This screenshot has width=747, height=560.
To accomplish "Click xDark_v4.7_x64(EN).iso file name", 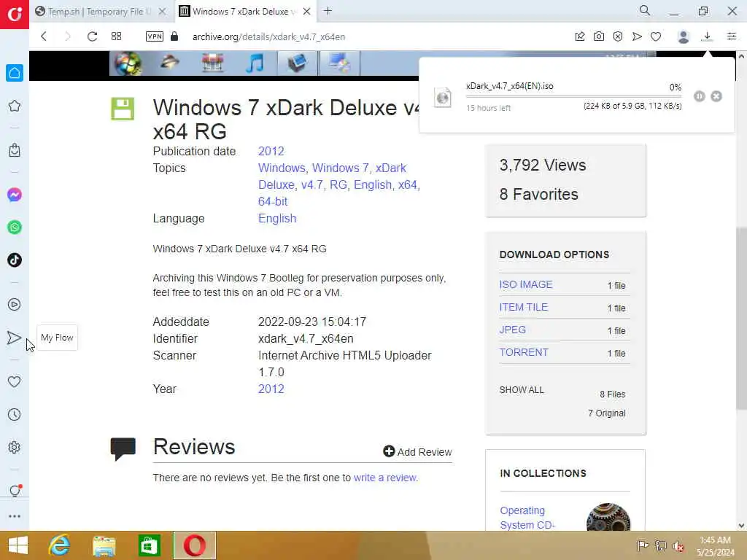I will click(510, 86).
